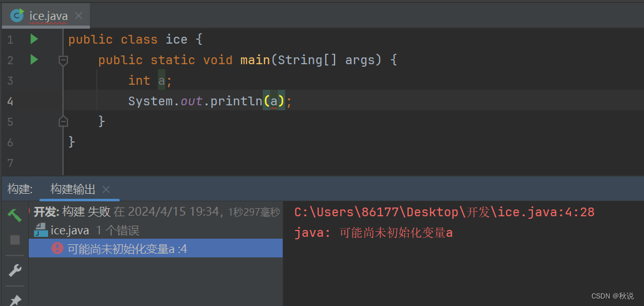The height and width of the screenshot is (306, 644).
Task: Collapse the fold end marker on line 5
Action: (x=63, y=122)
